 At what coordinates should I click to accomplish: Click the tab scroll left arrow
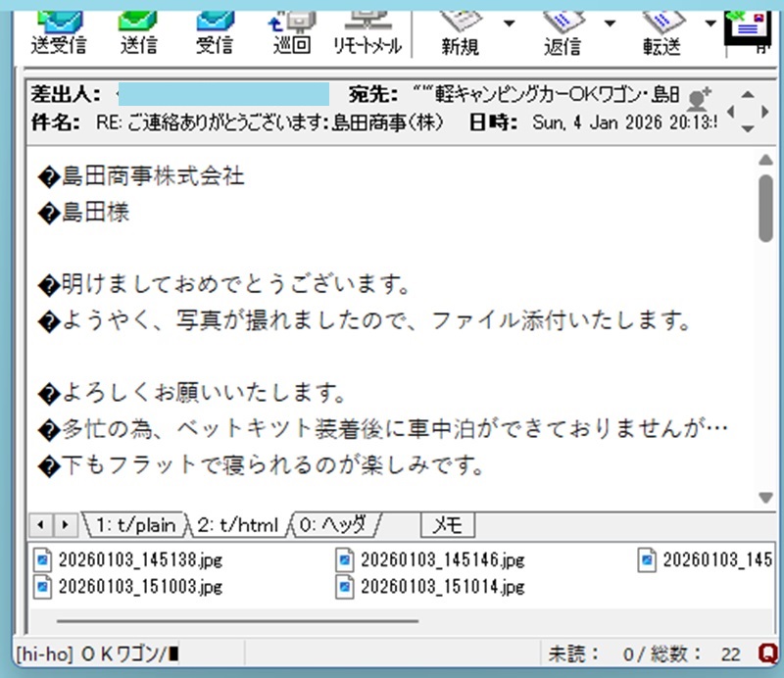pyautogui.click(x=41, y=525)
